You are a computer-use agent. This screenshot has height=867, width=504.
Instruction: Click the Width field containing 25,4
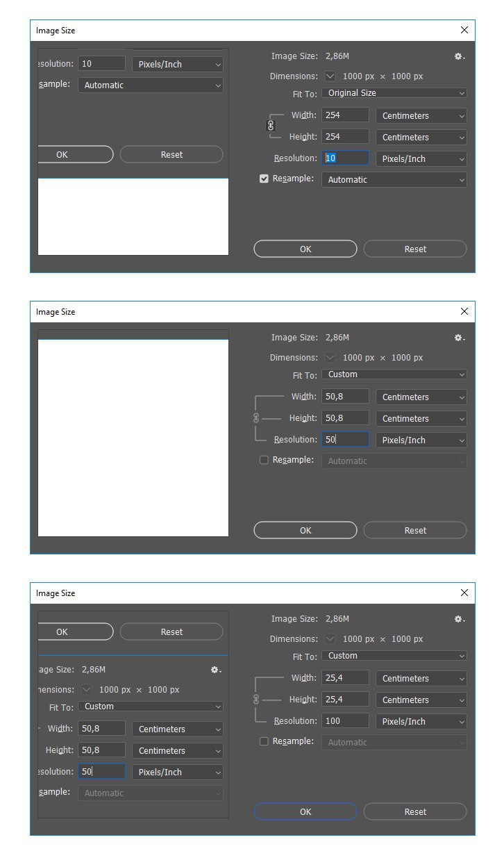click(x=346, y=678)
